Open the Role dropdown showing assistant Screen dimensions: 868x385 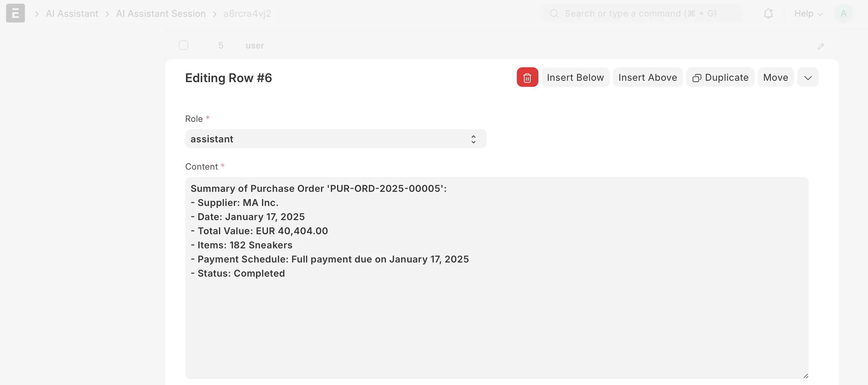(336, 139)
